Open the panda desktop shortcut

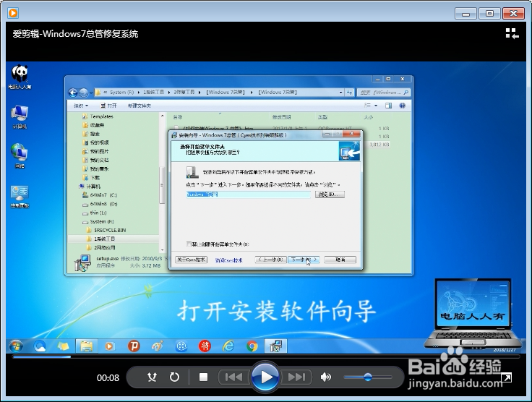[x=20, y=77]
